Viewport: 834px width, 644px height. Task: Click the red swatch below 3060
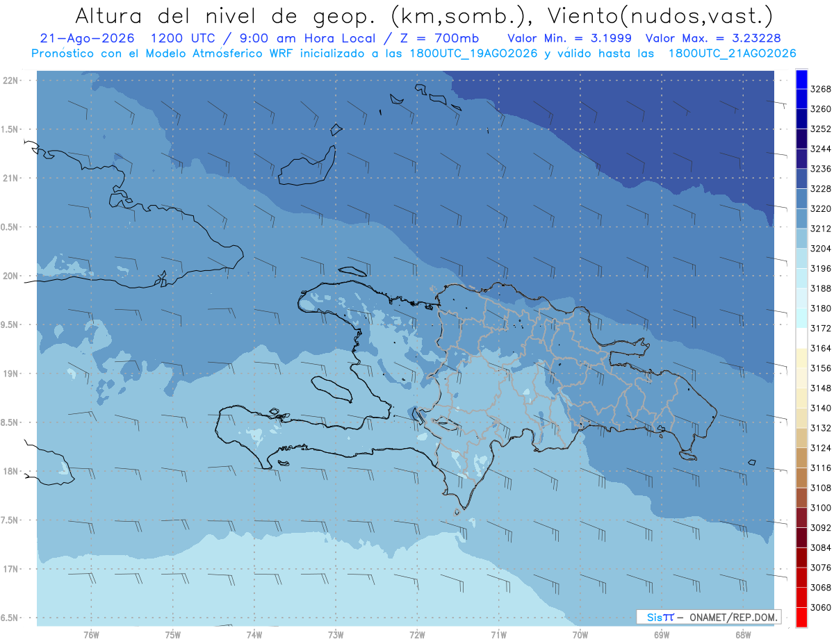[801, 617]
